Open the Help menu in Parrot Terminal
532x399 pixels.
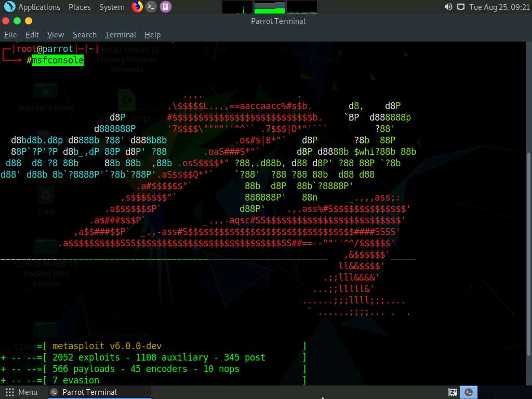tap(152, 35)
